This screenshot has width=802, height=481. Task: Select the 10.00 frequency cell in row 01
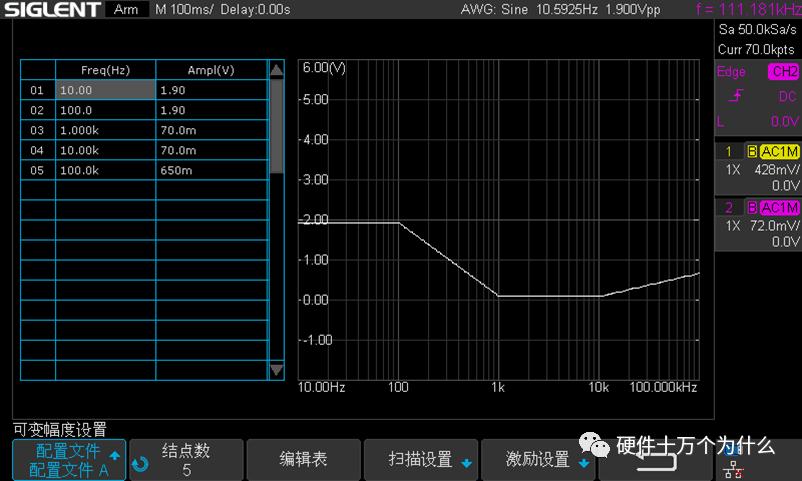tap(105, 90)
